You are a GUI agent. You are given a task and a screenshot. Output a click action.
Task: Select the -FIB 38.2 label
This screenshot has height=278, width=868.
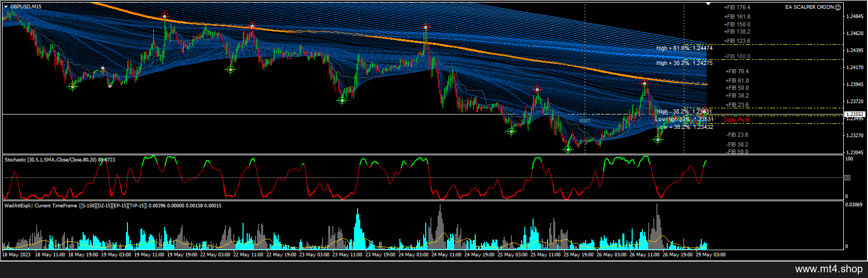(737, 144)
